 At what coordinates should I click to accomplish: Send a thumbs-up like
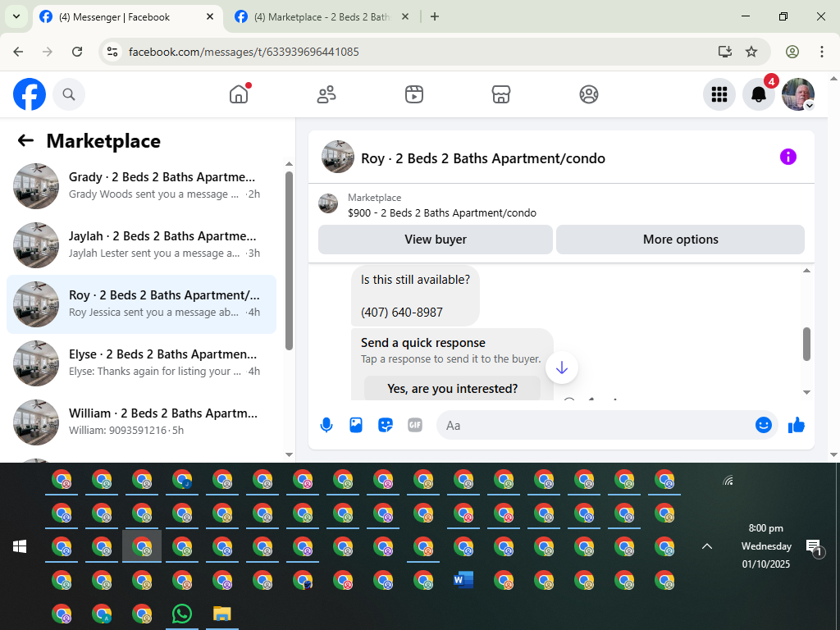click(x=797, y=425)
